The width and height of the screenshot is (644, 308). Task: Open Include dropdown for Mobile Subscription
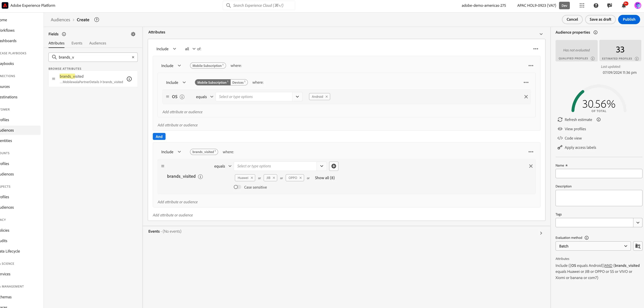coord(171,66)
